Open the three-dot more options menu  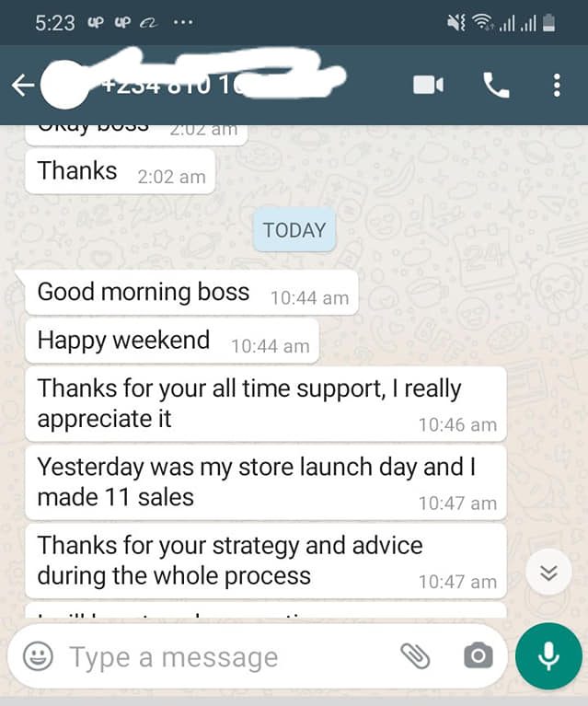557,85
